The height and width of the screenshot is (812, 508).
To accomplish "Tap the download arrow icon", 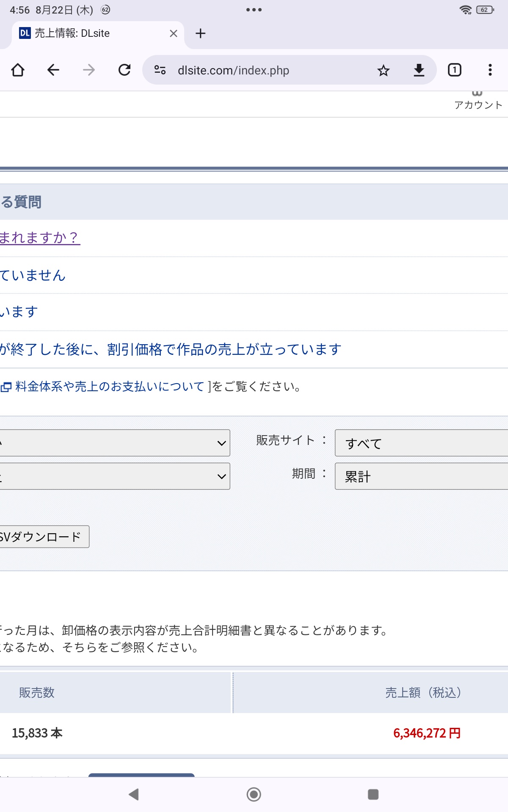I will coord(419,70).
